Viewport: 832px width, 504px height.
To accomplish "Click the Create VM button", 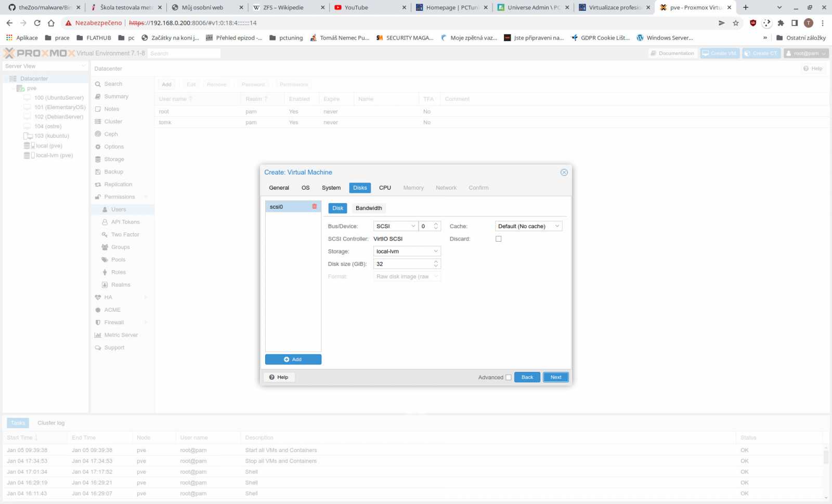I will click(x=720, y=53).
